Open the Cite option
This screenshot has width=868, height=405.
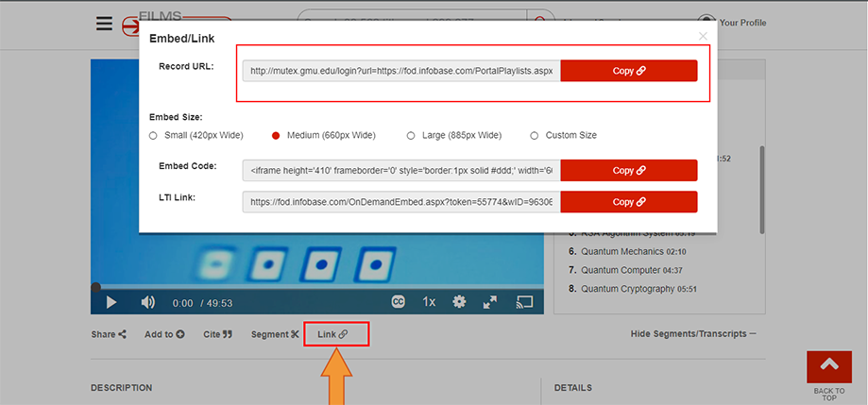217,334
